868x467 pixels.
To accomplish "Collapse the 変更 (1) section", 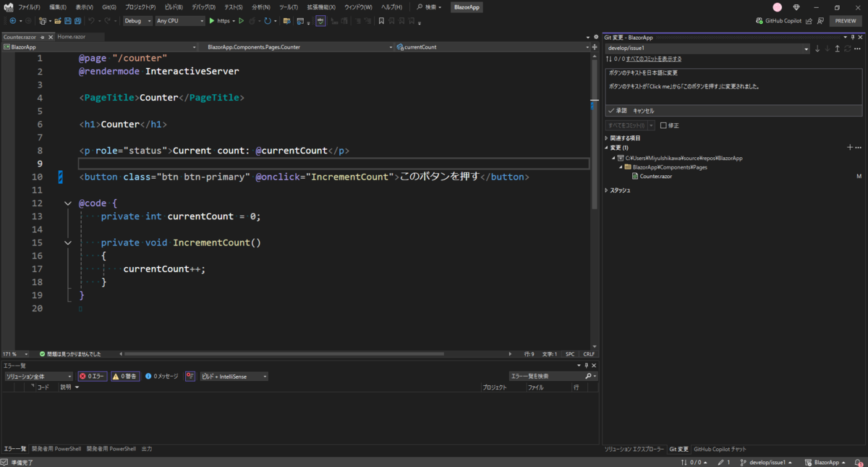I will tap(607, 148).
